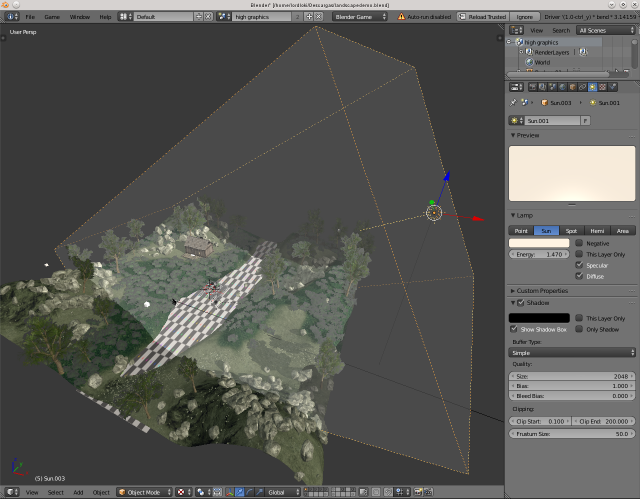The width and height of the screenshot is (640, 499).
Task: Open the Game menu
Action: click(x=51, y=17)
